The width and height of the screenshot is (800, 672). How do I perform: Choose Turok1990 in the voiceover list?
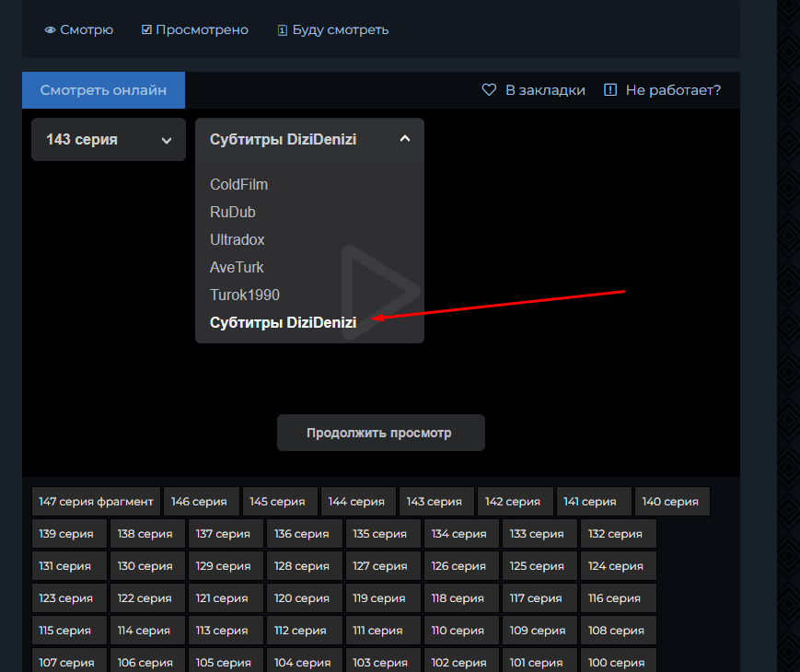pyautogui.click(x=245, y=295)
